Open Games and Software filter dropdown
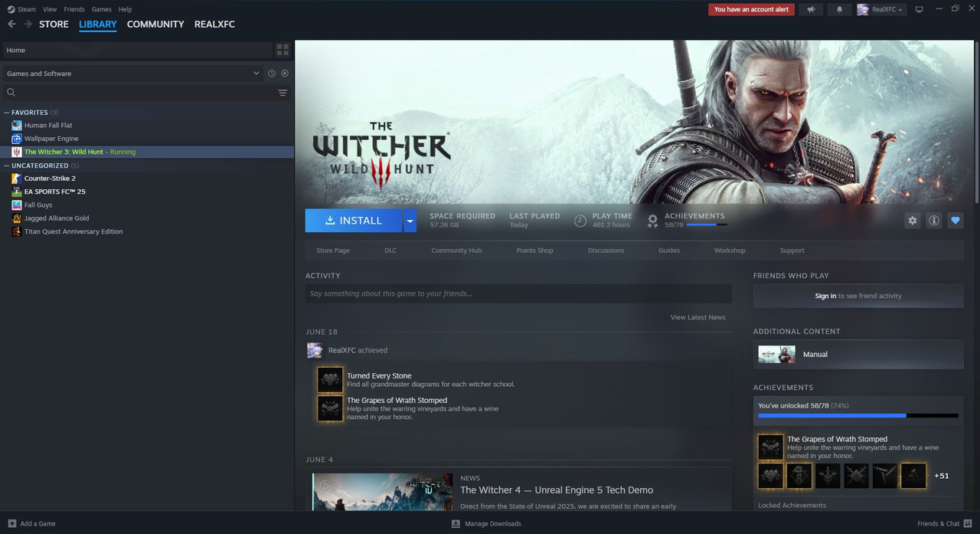This screenshot has width=980, height=534. click(x=133, y=74)
